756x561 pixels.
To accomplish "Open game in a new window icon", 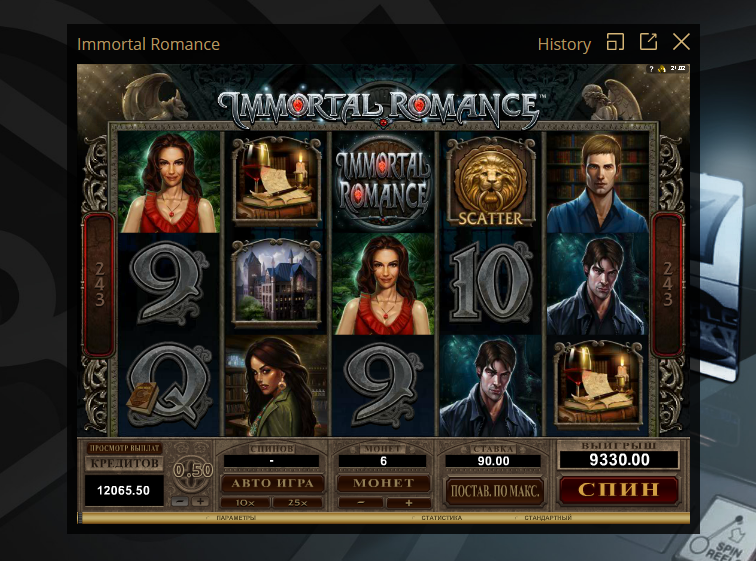I will tap(648, 42).
